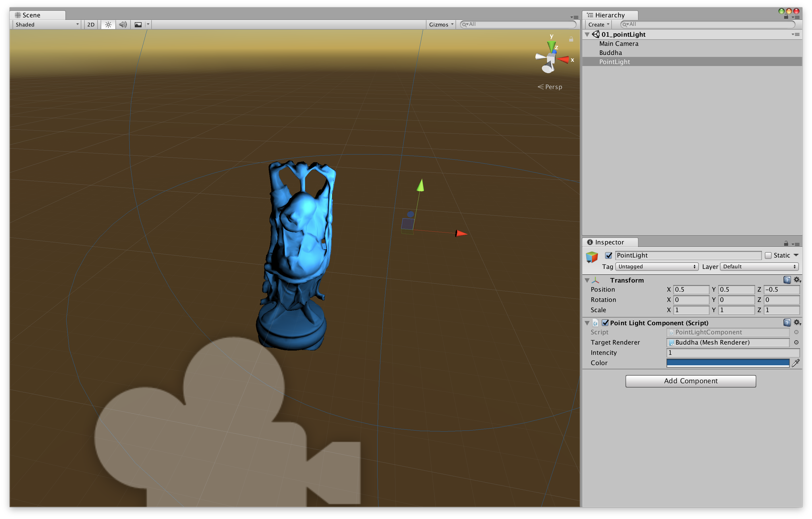Disable the Point Light Component script checkbox
This screenshot has height=519, width=812.
[x=606, y=323]
